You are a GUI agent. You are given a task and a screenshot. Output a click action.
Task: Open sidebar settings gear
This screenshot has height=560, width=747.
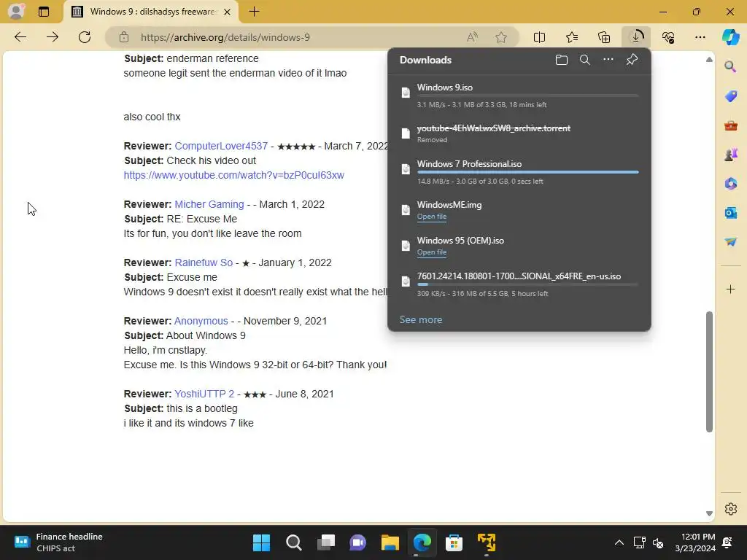point(730,509)
